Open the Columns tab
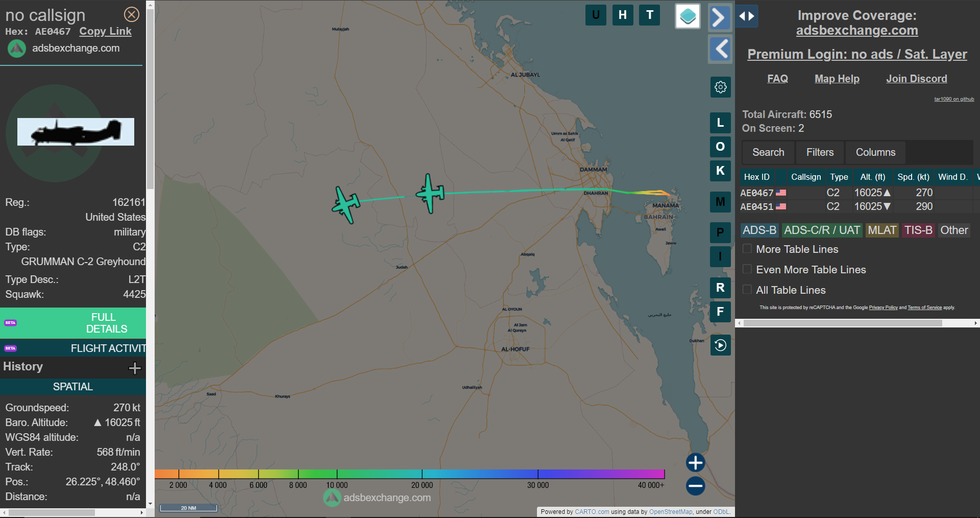This screenshot has width=980, height=518. click(x=875, y=152)
